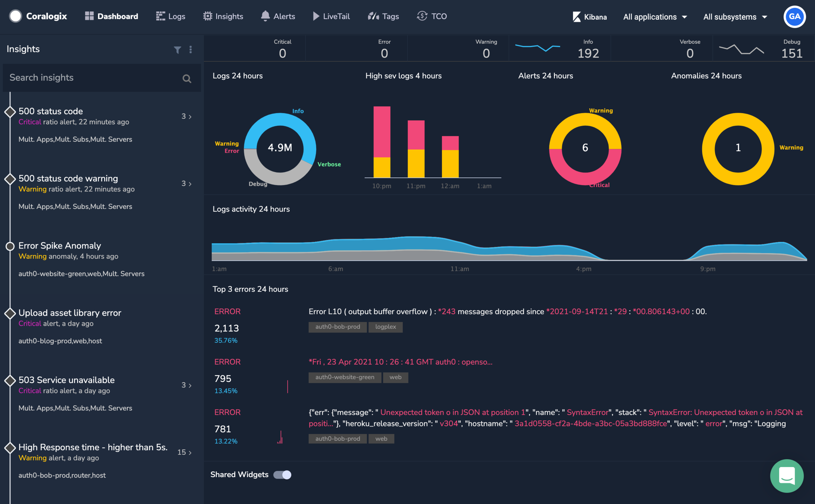
Task: Click the logplex tag on first error
Action: point(385,327)
